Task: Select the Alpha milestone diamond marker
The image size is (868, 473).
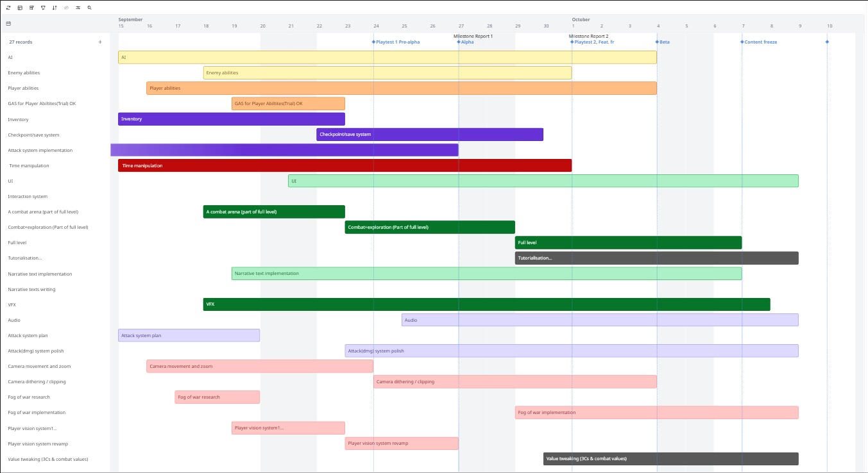Action: pyautogui.click(x=459, y=42)
